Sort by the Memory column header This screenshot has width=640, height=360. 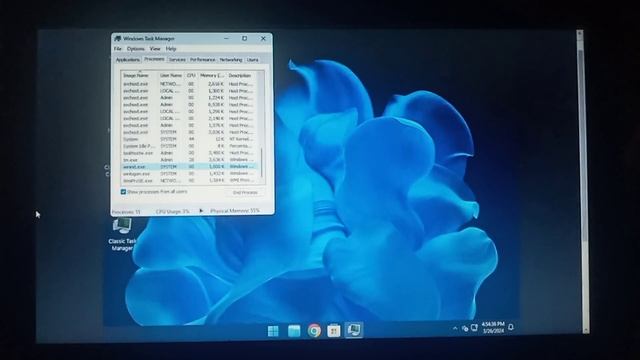[212, 76]
